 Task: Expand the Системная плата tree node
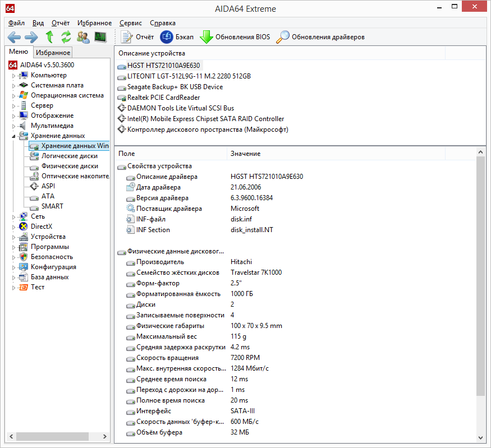tap(13, 86)
